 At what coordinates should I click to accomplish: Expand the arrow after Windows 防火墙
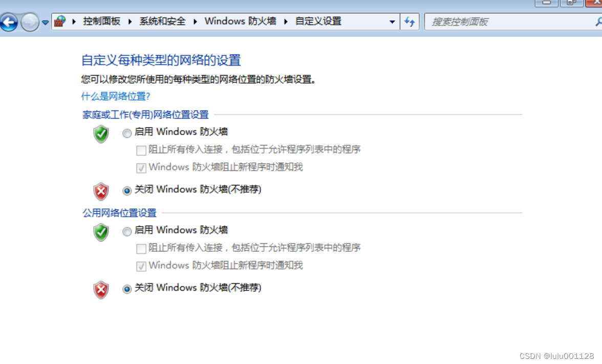pyautogui.click(x=286, y=22)
